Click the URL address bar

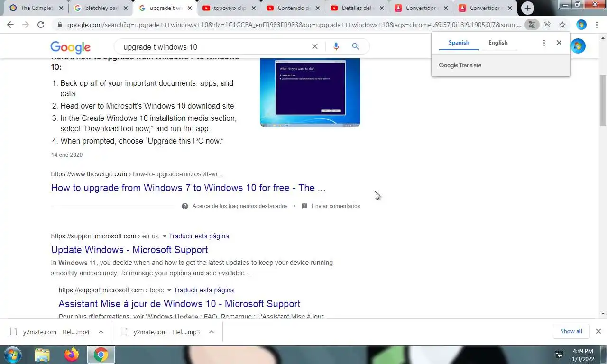tap(294, 25)
